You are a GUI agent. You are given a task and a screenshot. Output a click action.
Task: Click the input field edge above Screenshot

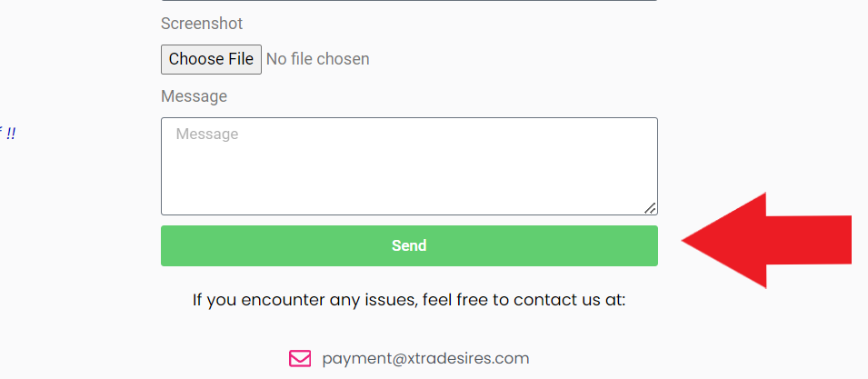coord(409,1)
